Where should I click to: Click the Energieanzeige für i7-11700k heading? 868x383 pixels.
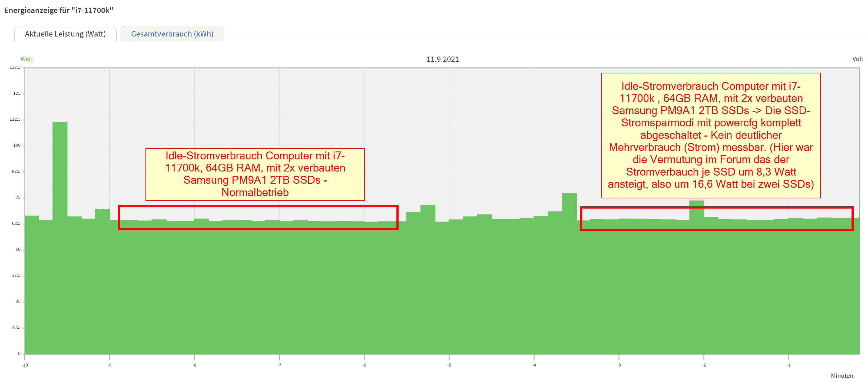click(59, 11)
